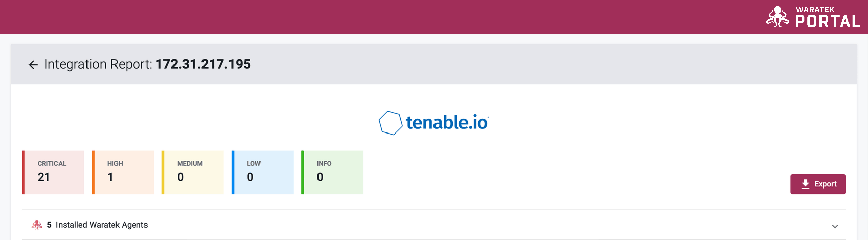Click the red Critical color stripe
This screenshot has width=868, height=240.
coord(24,173)
